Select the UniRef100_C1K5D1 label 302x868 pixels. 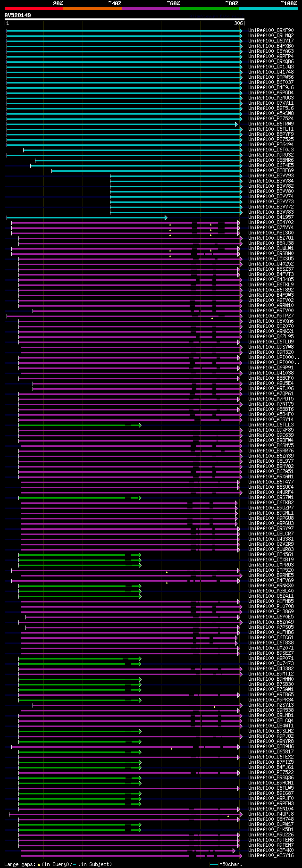pyautogui.click(x=271, y=829)
